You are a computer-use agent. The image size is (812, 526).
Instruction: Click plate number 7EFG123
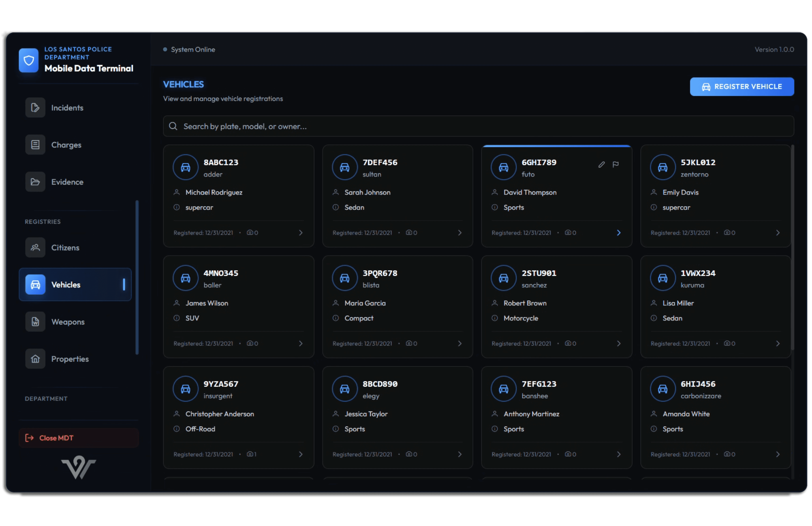pyautogui.click(x=539, y=384)
